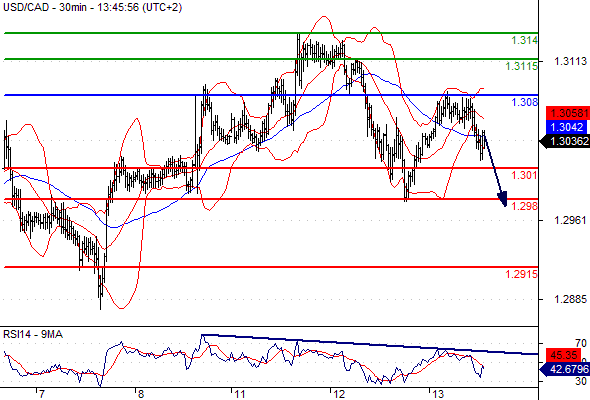Viewport: 590px width, 400px height.
Task: Click the dark blue downward forecast arrowhead
Action: tap(503, 199)
